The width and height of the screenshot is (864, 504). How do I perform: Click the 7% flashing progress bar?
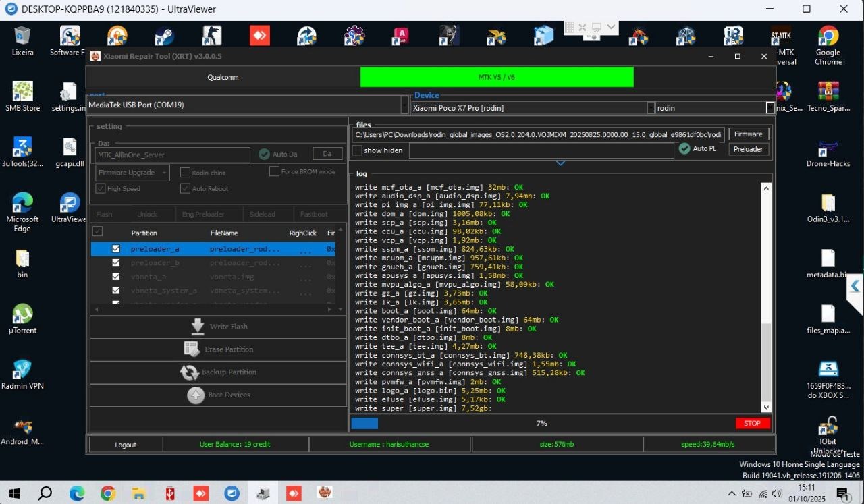[x=541, y=424]
